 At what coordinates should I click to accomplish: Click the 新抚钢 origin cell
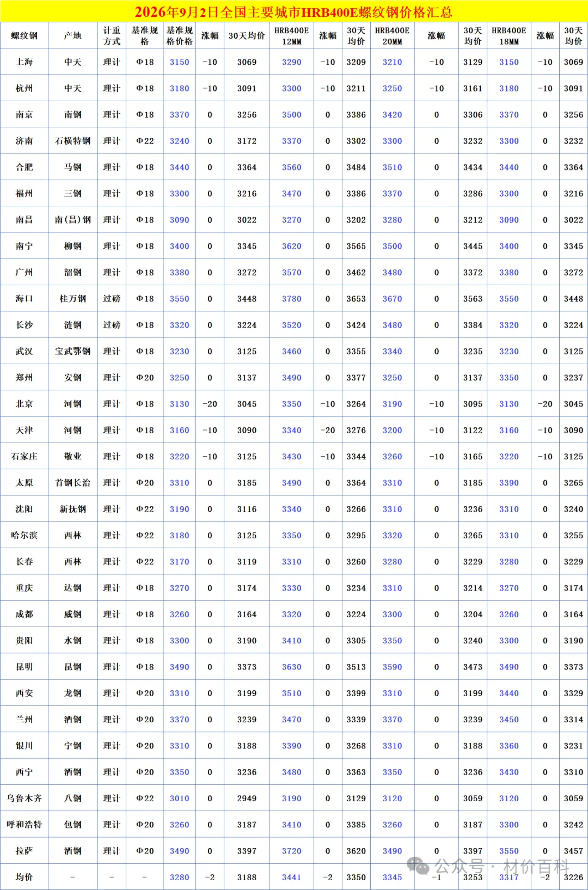[73, 509]
